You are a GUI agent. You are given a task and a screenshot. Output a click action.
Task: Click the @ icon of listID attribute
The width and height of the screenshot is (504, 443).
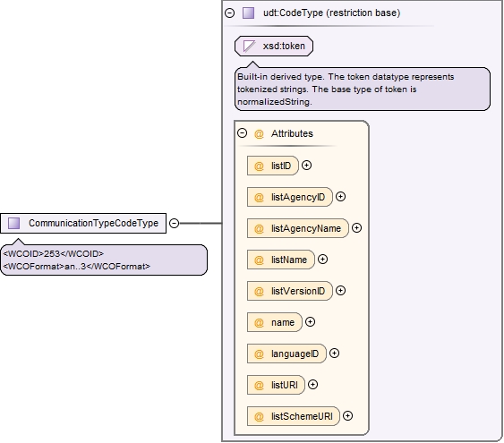259,166
